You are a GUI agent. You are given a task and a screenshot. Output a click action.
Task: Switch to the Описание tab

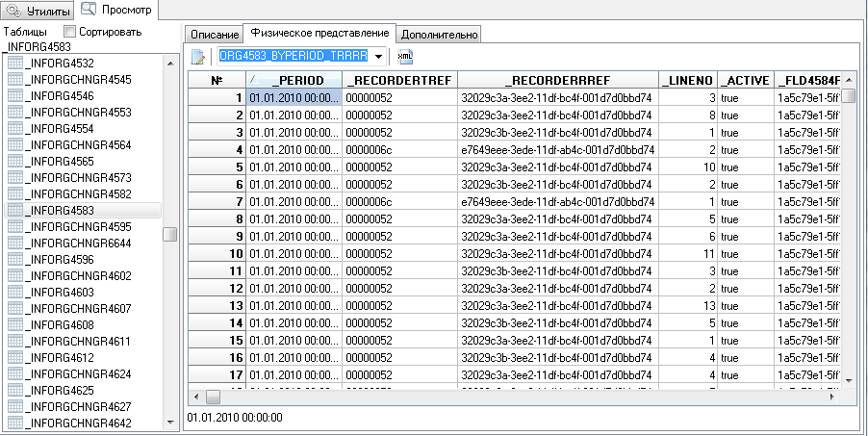pos(213,34)
